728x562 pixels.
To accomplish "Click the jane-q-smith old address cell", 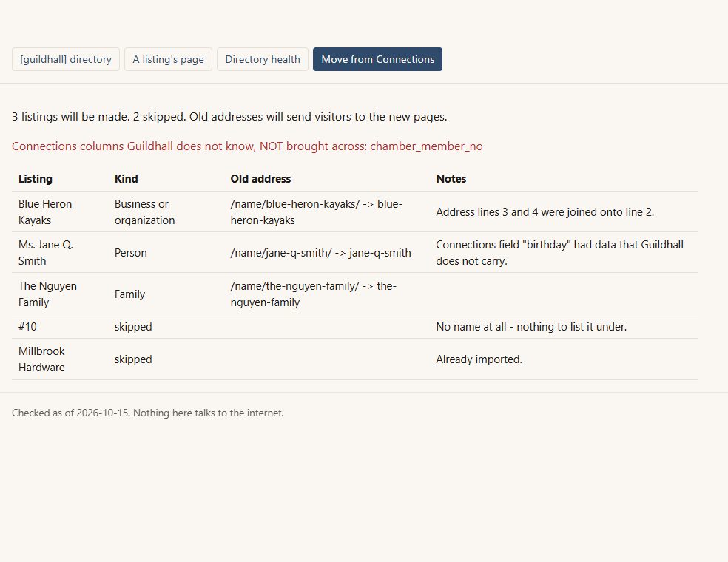I will click(x=321, y=253).
